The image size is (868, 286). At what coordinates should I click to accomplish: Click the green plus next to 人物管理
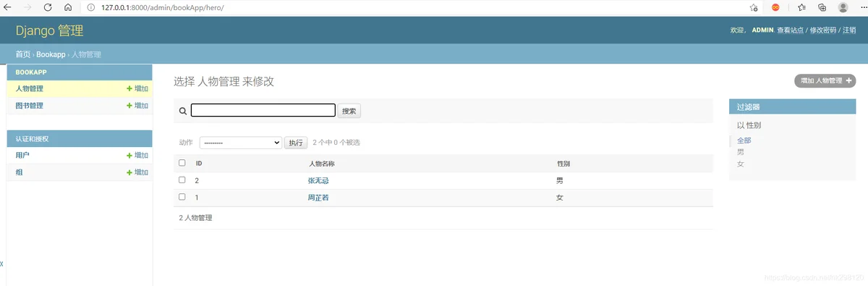[x=129, y=89]
